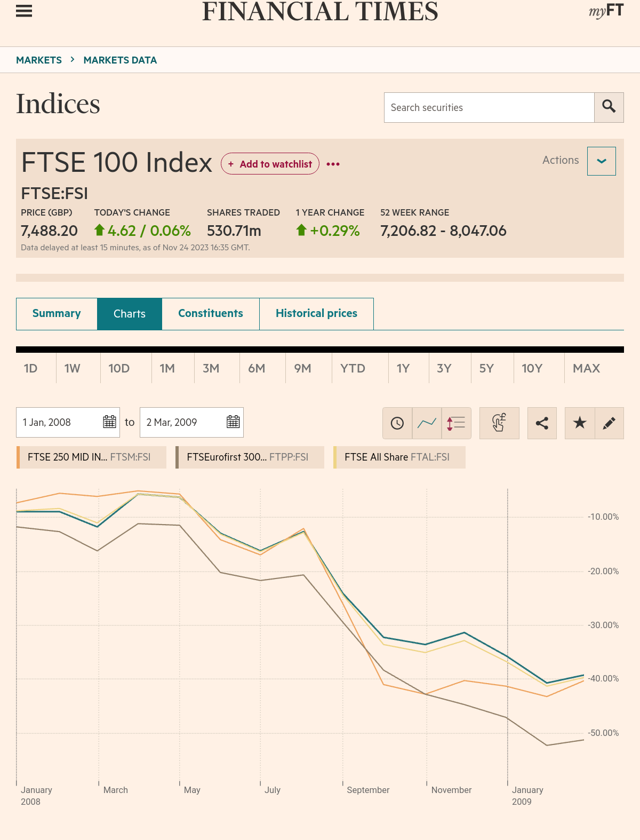Viewport: 640px width, 840px height.
Task: Toggle the axis scale settings icon
Action: pos(456,423)
